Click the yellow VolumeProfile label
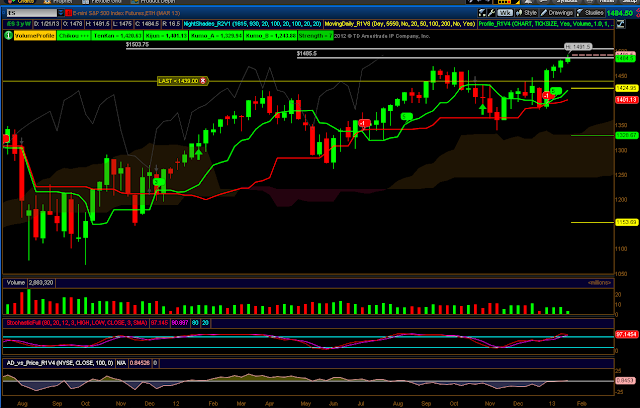Screen dimensions: 640x408 tap(35, 36)
